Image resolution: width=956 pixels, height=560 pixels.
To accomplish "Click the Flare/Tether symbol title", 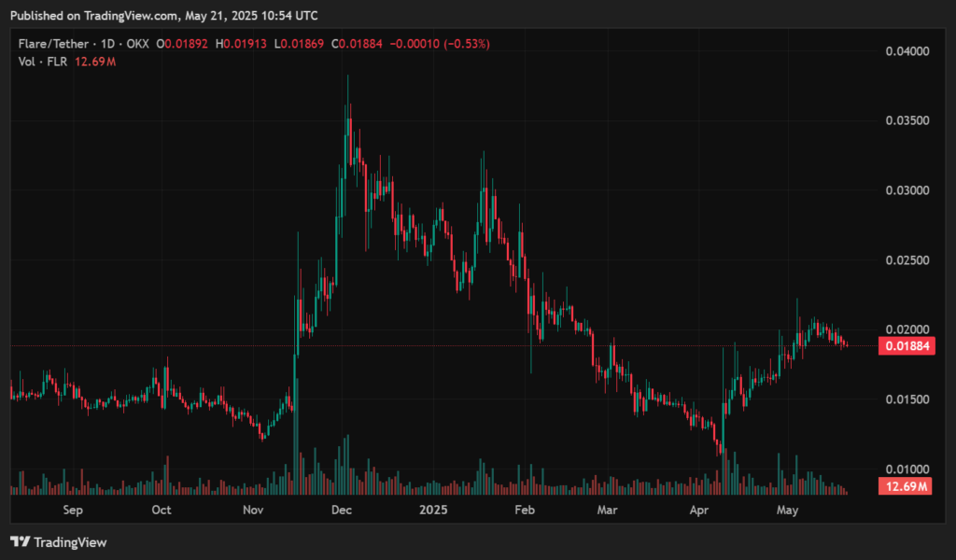I will point(53,44).
